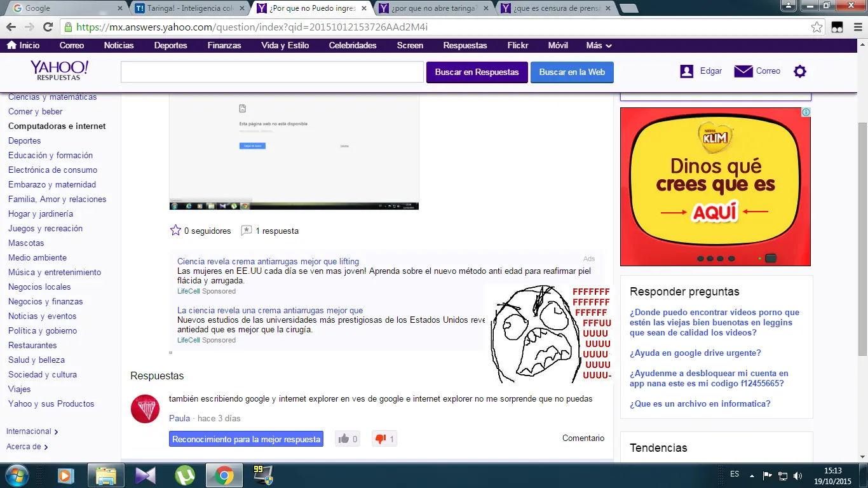Click the Inicio home icon
Screen dimensions: 868x488
(x=12, y=45)
